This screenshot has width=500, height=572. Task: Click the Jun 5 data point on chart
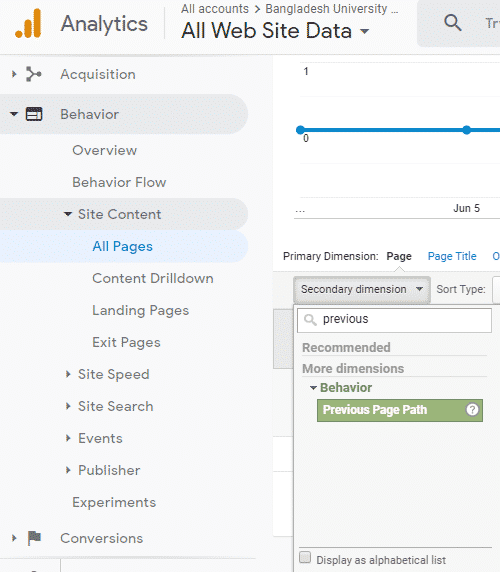coord(466,130)
